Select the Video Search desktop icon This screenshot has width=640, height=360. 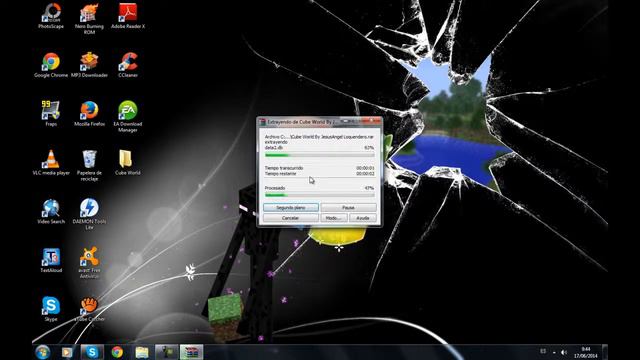(x=51, y=211)
